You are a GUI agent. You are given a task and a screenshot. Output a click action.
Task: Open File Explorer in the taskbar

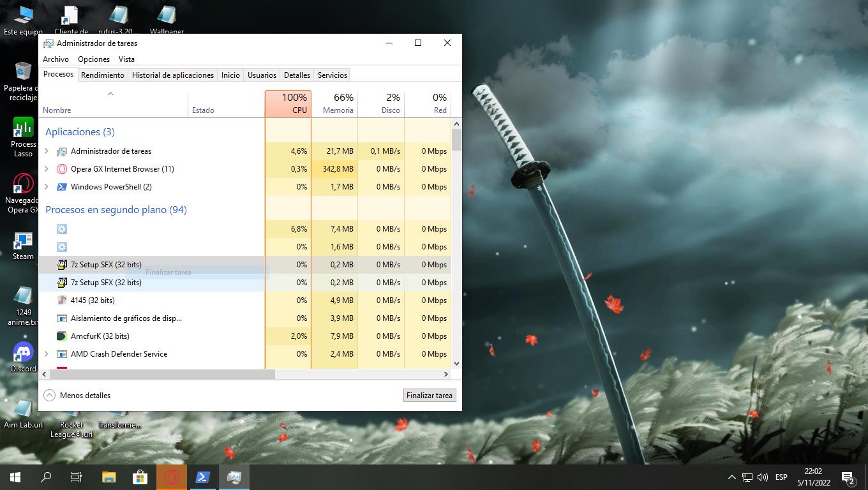(108, 477)
